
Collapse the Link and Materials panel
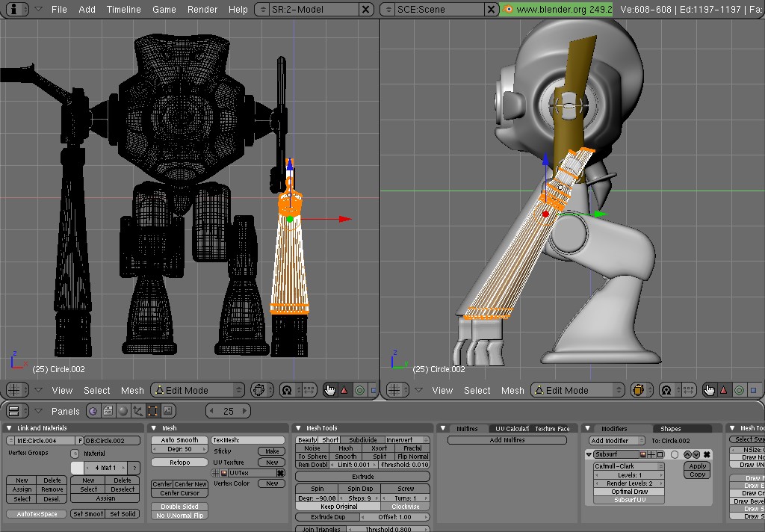pyautogui.click(x=9, y=428)
